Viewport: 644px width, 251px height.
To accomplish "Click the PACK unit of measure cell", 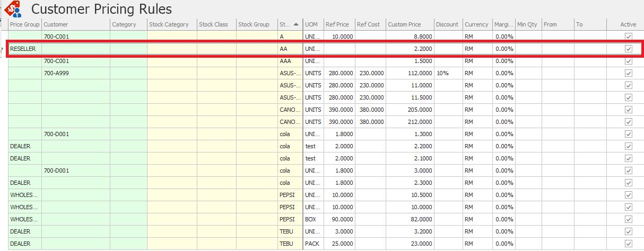I will [x=314, y=244].
